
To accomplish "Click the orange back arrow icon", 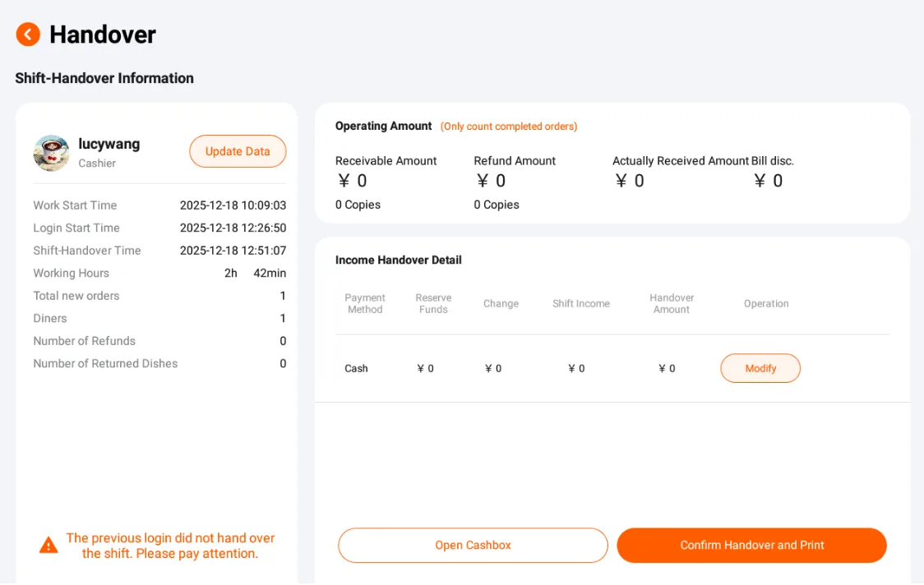I will pos(28,35).
